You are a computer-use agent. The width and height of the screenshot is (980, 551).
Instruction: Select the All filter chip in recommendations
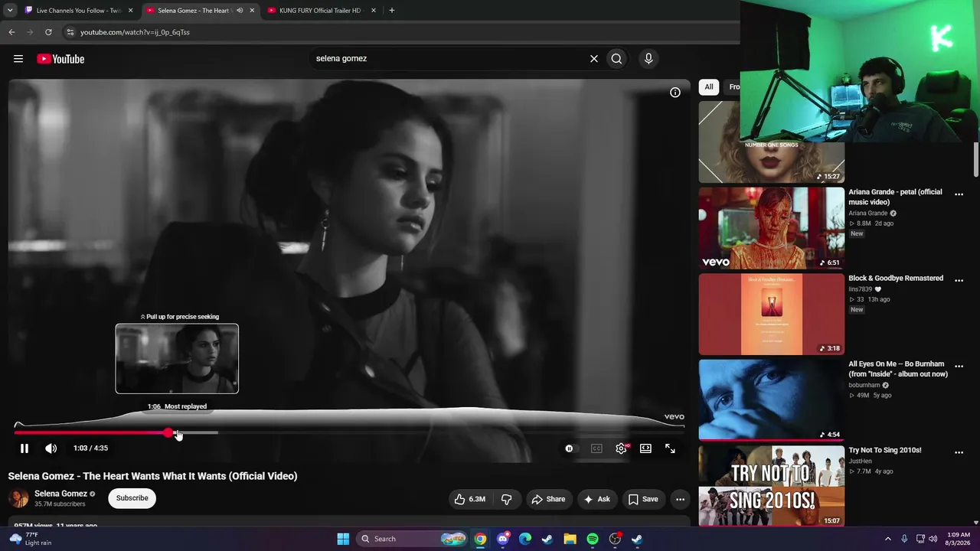[709, 86]
